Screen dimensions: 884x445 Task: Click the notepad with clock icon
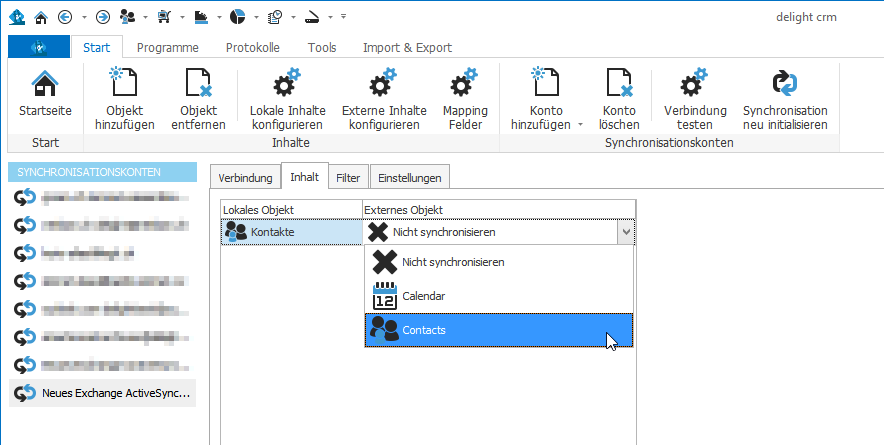pyautogui.click(x=275, y=17)
